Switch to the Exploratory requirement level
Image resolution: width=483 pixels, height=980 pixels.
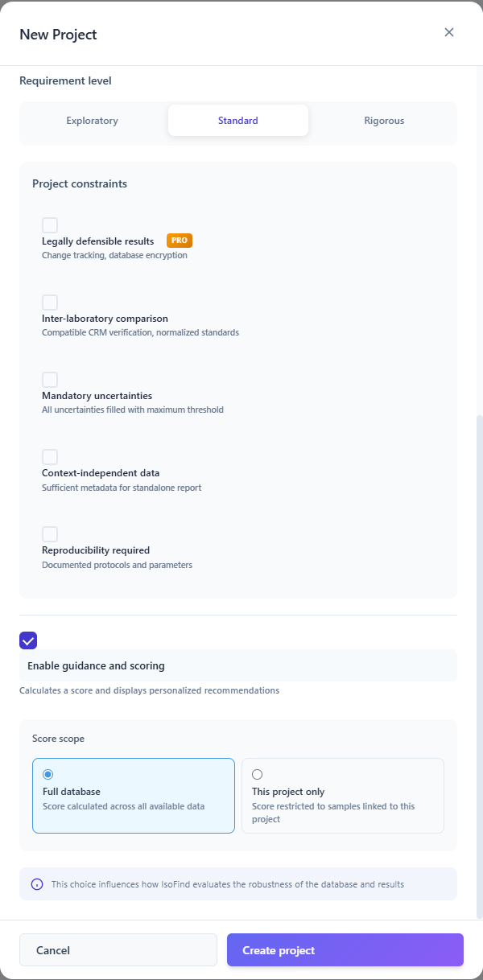click(x=92, y=120)
